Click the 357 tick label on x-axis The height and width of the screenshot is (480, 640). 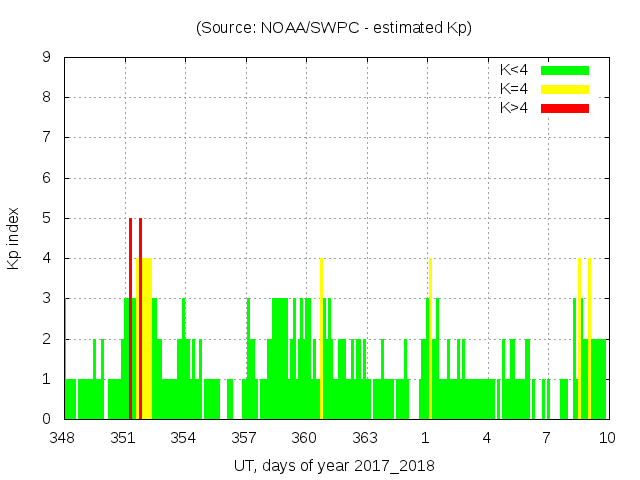244,438
